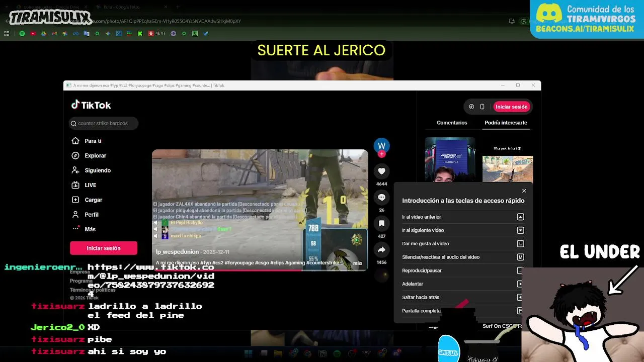This screenshot has height=362, width=644.
Task: Click the video progress bar
Action: [260, 270]
